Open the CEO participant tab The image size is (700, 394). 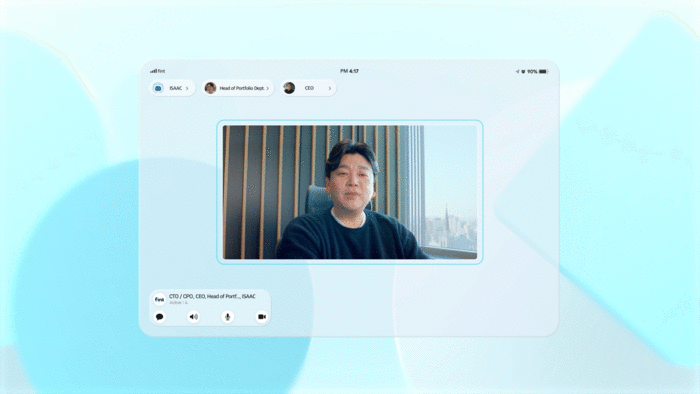pos(308,88)
